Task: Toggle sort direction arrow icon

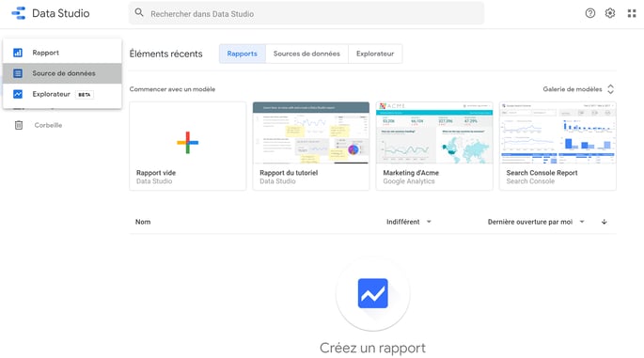Action: point(605,222)
